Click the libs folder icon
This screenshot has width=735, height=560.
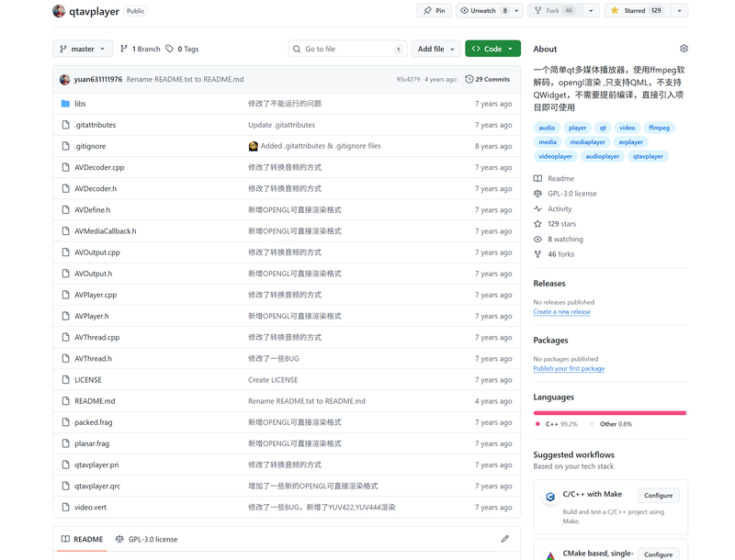point(65,104)
